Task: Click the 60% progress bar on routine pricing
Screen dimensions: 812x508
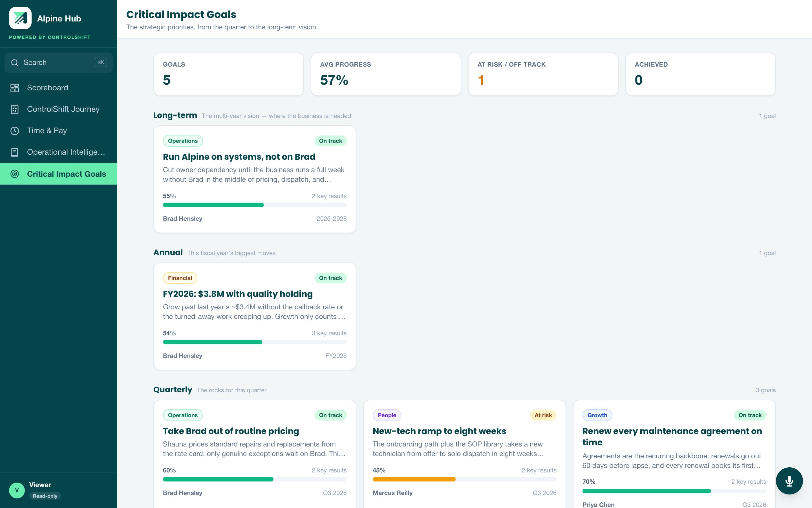Action: click(255, 479)
